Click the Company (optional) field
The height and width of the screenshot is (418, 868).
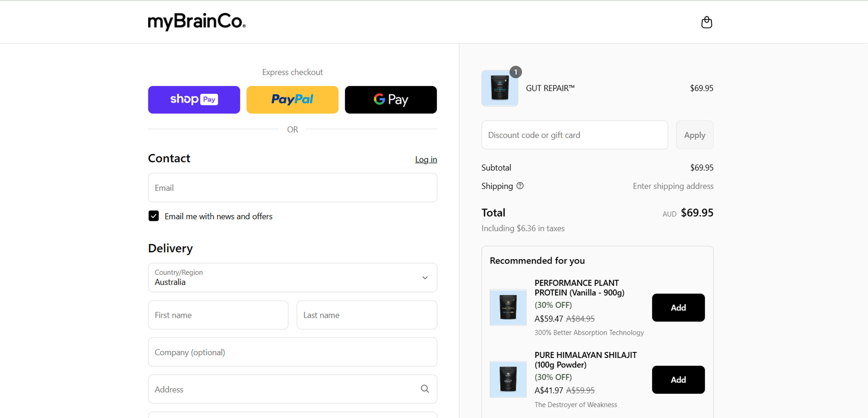[292, 352]
